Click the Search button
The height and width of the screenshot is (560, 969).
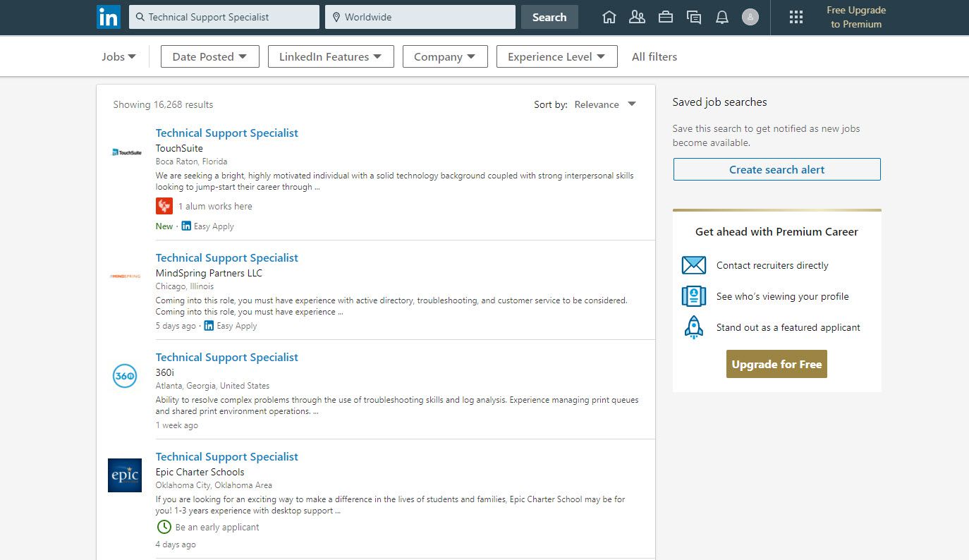(549, 17)
